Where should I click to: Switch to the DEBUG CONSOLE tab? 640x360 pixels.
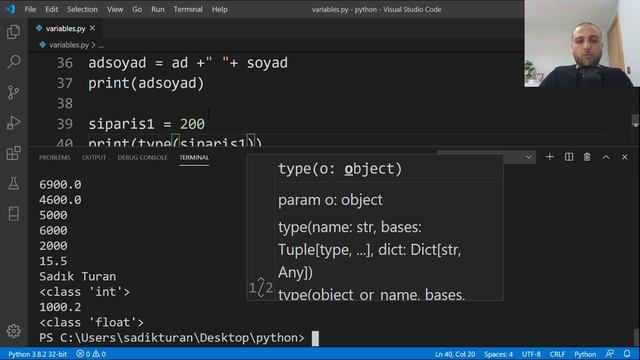pos(142,158)
